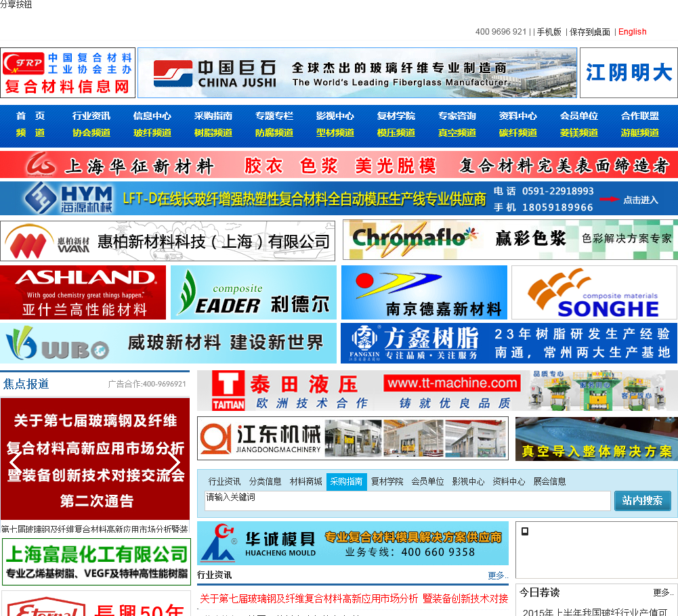Select 材料商城 search tab
Screen dimensions: 678x616
(305, 481)
